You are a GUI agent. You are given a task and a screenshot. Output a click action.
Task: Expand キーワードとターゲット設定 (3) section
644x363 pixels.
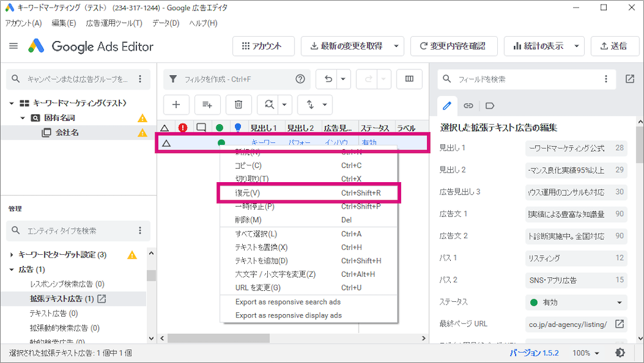(12, 255)
